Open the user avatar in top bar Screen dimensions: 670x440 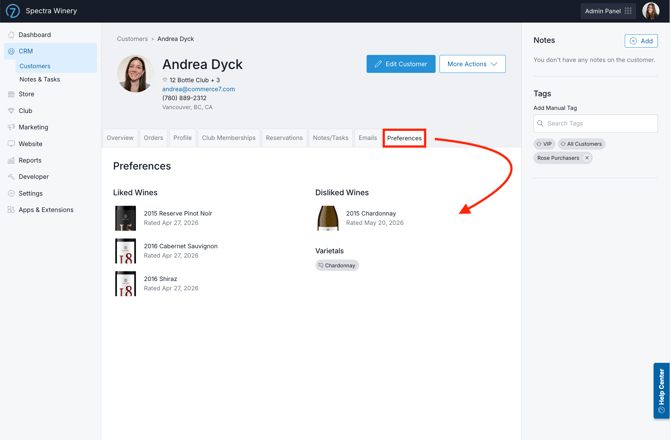coord(651,11)
